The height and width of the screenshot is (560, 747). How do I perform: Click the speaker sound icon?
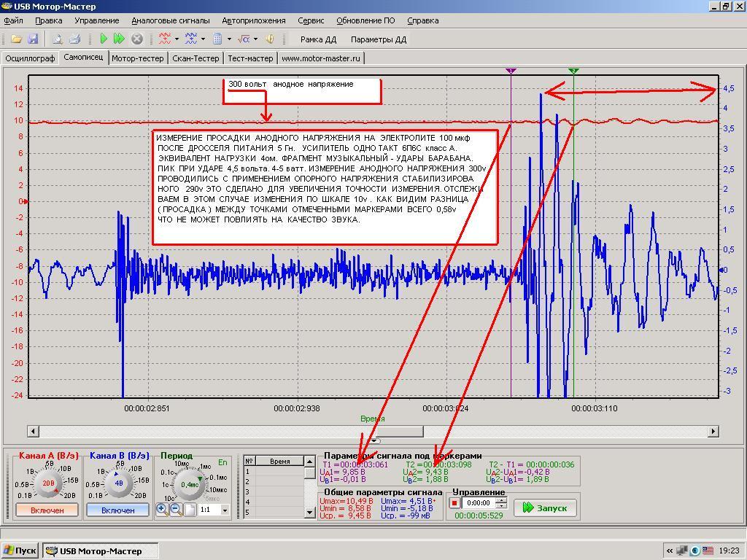(269, 39)
